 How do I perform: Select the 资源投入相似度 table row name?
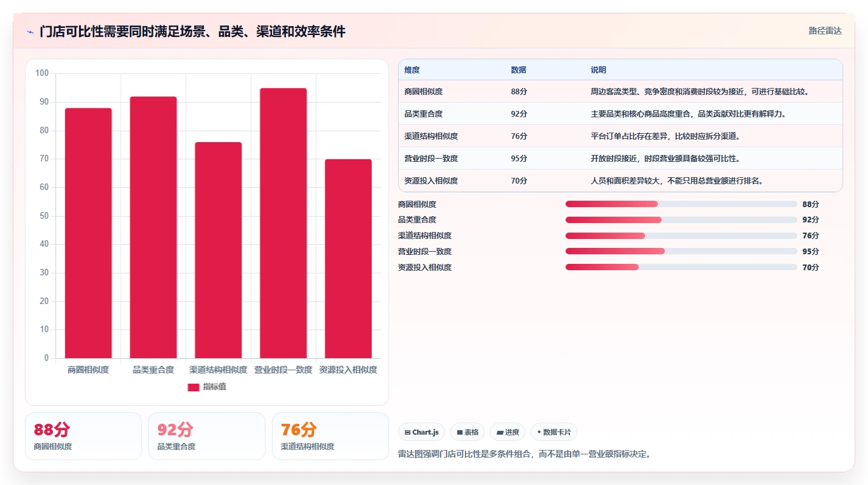click(431, 181)
